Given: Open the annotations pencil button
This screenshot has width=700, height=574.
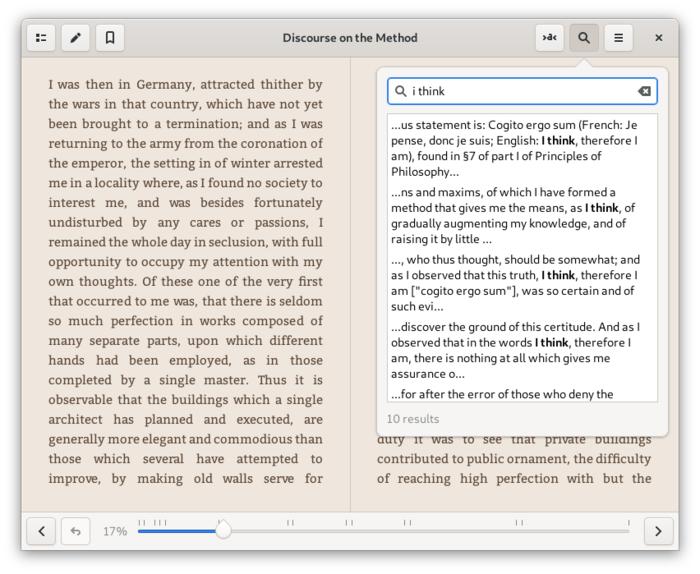Looking at the screenshot, I should coord(75,38).
